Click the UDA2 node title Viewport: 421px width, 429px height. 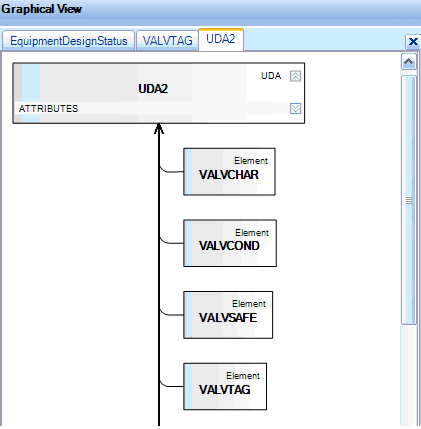[x=153, y=89]
